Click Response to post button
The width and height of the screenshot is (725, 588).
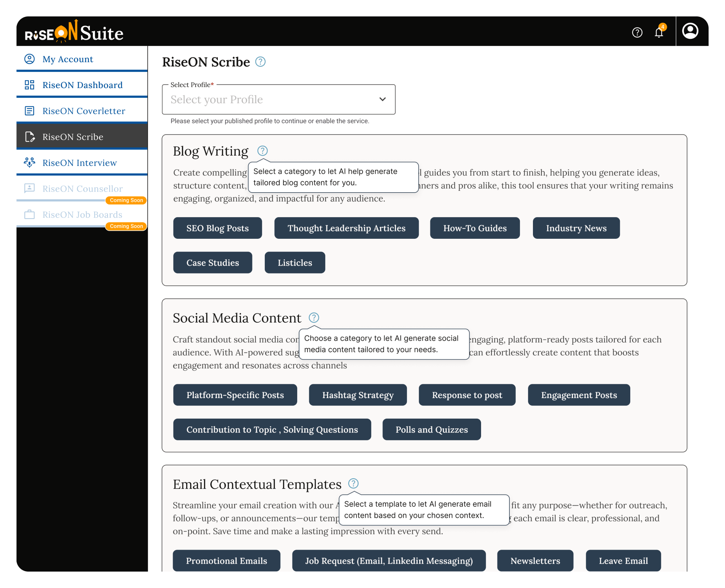467,395
